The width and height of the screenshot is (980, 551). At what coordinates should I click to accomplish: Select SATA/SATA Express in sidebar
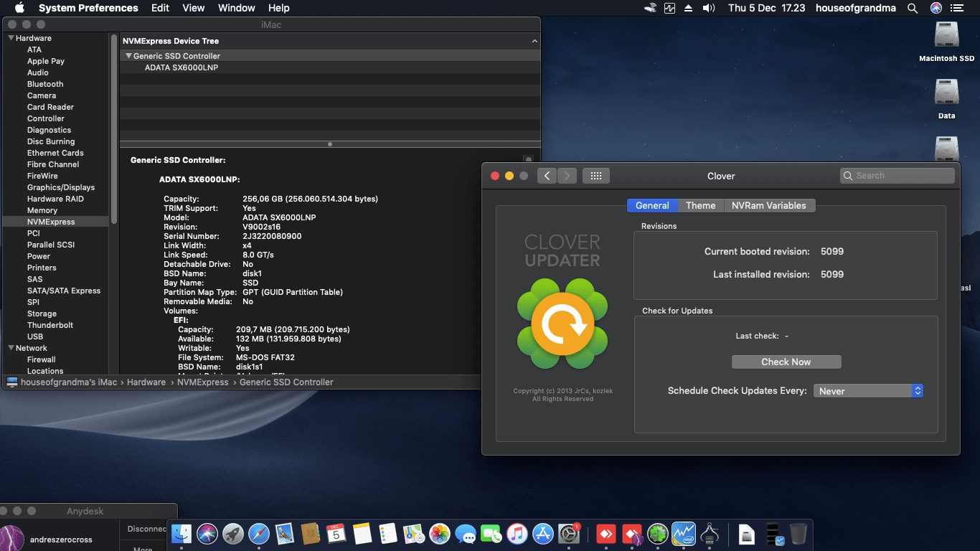pos(64,291)
